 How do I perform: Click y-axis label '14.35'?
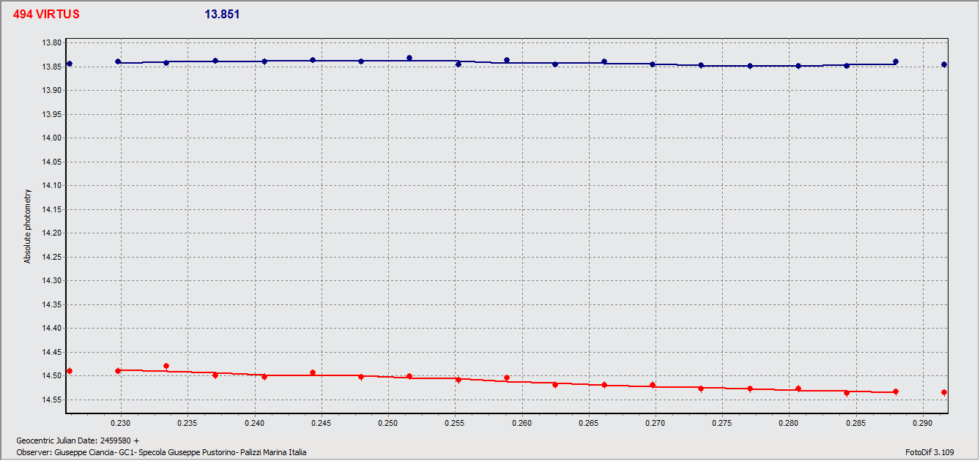(x=52, y=304)
